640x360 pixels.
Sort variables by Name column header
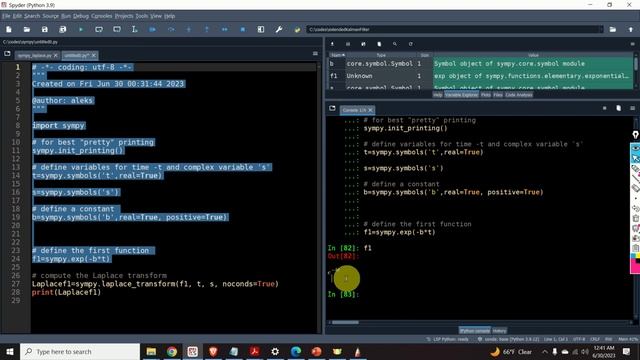coord(337,55)
